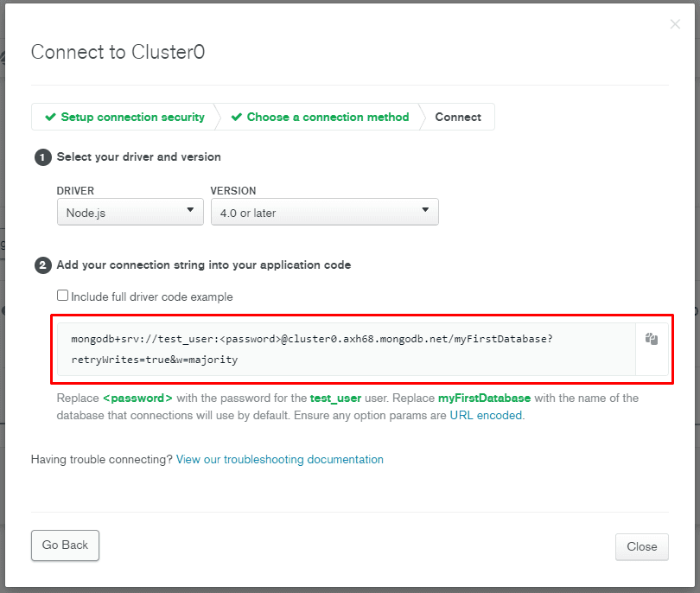This screenshot has height=593, width=700.
Task: Click the green myFirstDatabase text
Action: [x=484, y=398]
